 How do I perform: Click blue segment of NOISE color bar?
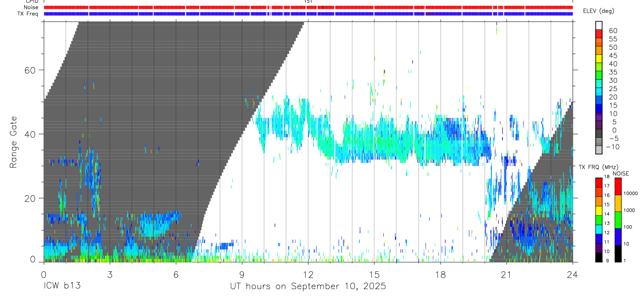[x=618, y=237]
